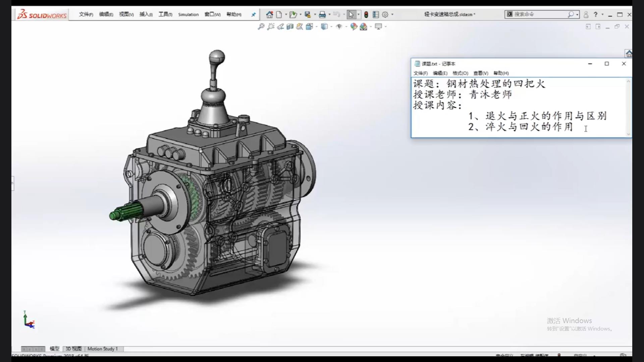Expand the Display Style dropdown arrow
This screenshot has width=644, height=362.
click(x=331, y=26)
